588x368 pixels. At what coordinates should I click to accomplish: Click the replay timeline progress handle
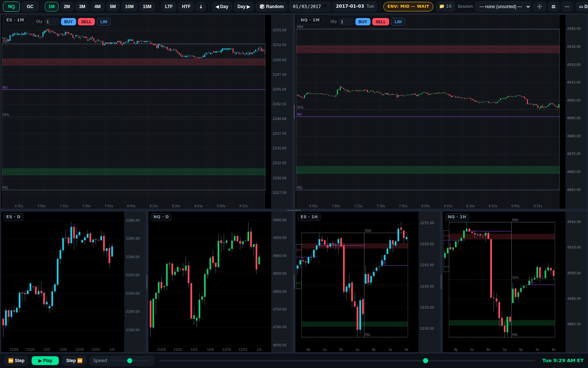click(426, 361)
